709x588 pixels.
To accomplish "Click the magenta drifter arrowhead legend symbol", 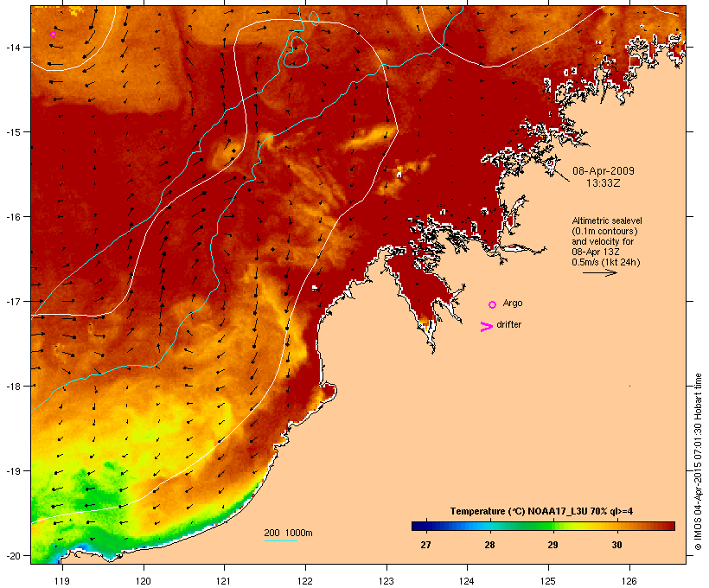I will (x=486, y=327).
